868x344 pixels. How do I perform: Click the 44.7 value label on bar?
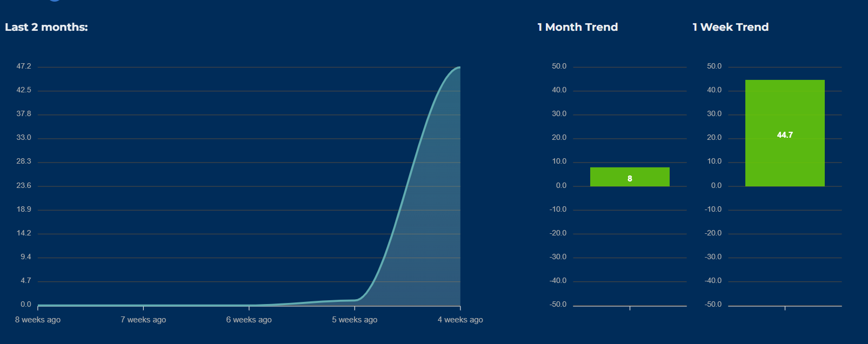785,135
